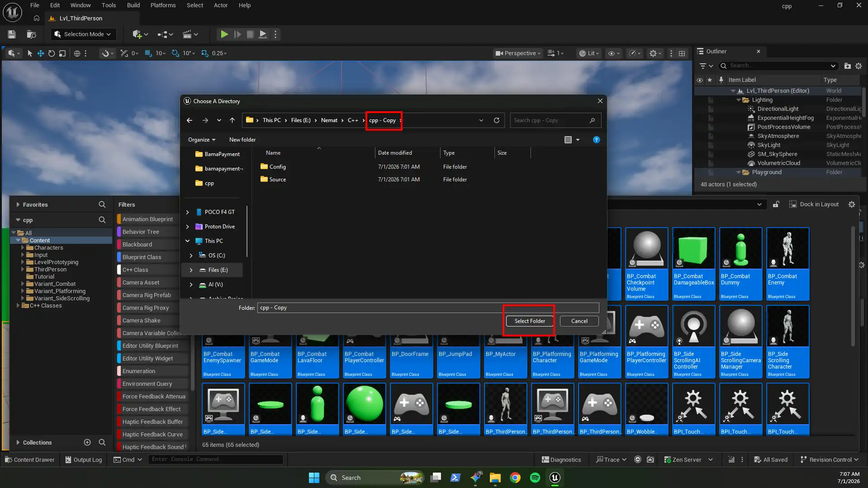Click add collection plus icon
The height and width of the screenshot is (488, 868).
coord(87,442)
